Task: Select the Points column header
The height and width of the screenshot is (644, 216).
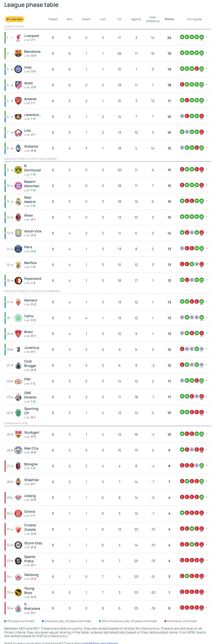Action: tap(169, 19)
